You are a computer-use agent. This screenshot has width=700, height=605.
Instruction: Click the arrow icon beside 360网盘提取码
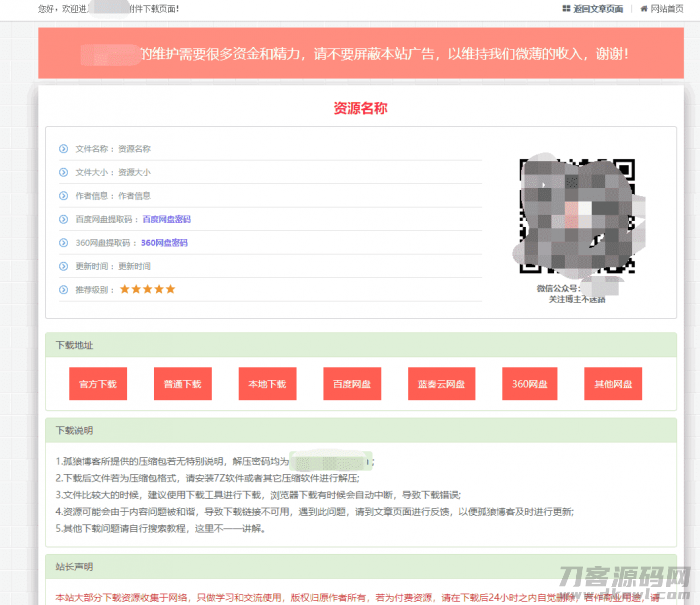pyautogui.click(x=64, y=243)
